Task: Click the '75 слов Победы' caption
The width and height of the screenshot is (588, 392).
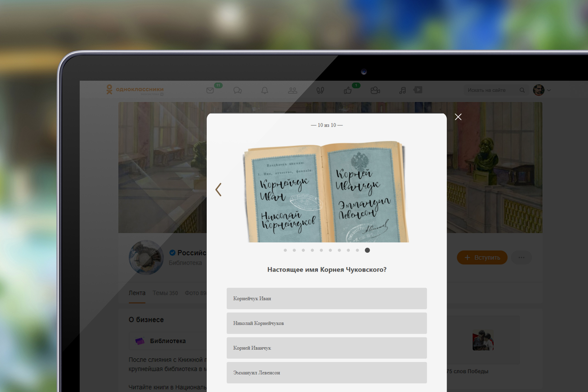Action: (x=467, y=371)
